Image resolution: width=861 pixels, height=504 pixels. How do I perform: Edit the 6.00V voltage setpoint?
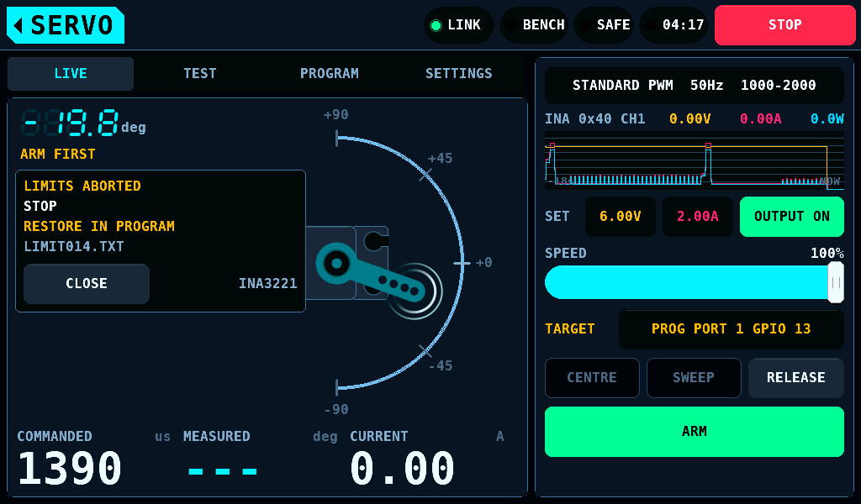coord(621,217)
